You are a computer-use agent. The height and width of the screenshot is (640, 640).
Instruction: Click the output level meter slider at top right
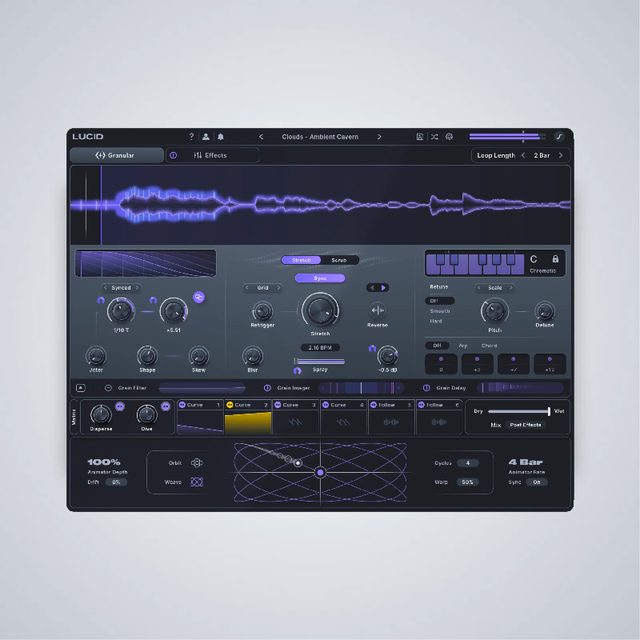pyautogui.click(x=507, y=137)
